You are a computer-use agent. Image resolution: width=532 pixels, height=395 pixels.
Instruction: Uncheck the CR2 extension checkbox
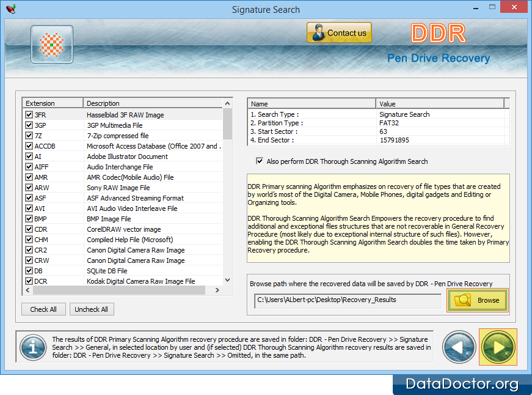[x=29, y=250]
